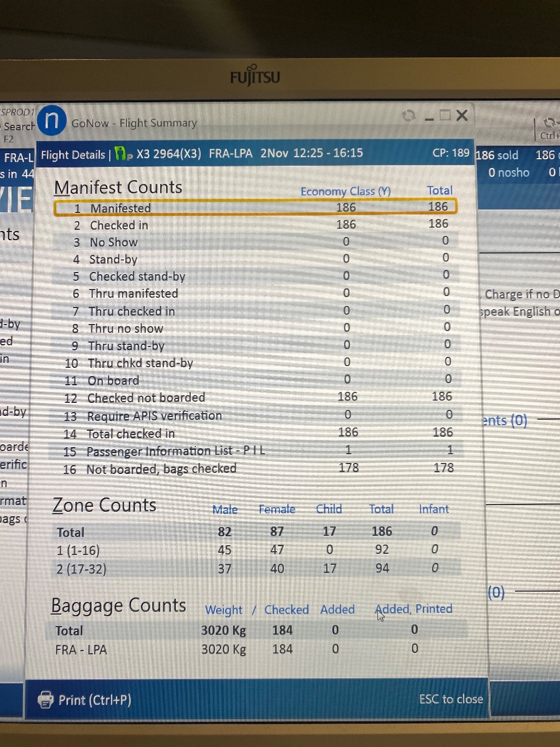Click the Economy Class (Y) column header
The height and width of the screenshot is (747, 560).
point(345,191)
